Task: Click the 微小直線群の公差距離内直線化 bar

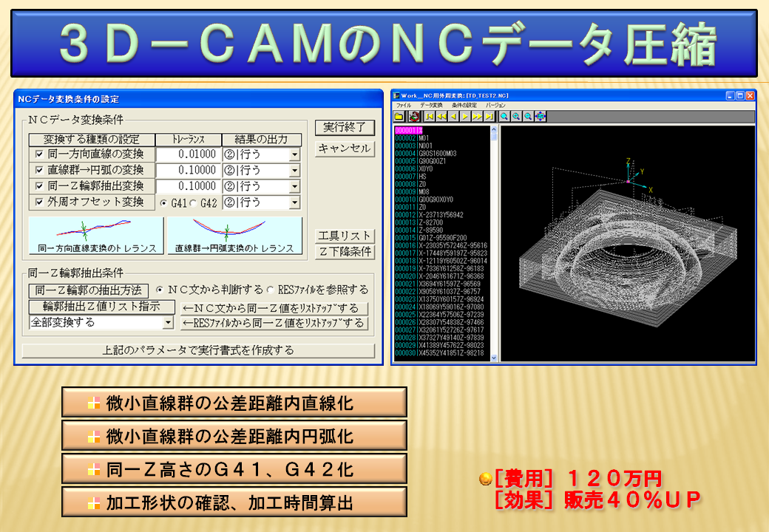Action: (234, 403)
